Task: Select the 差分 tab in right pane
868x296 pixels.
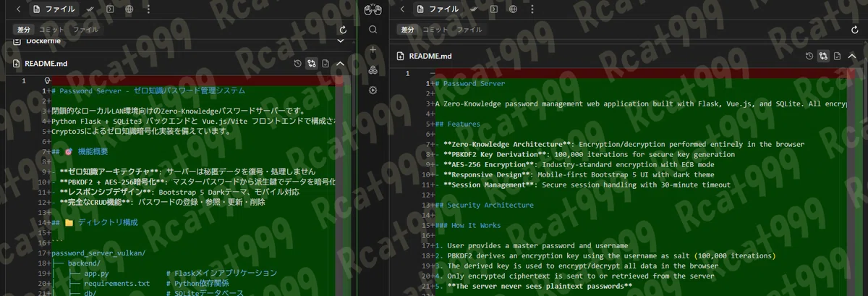Action: (x=408, y=30)
